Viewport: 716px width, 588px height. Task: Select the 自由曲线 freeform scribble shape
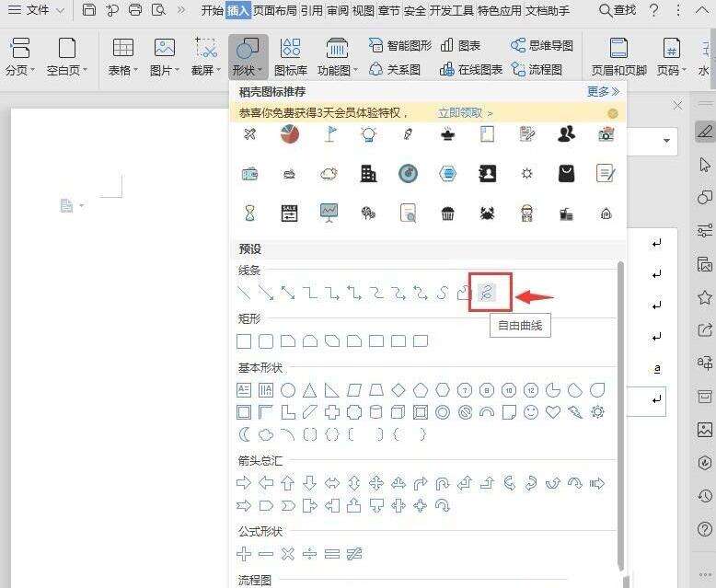click(487, 293)
